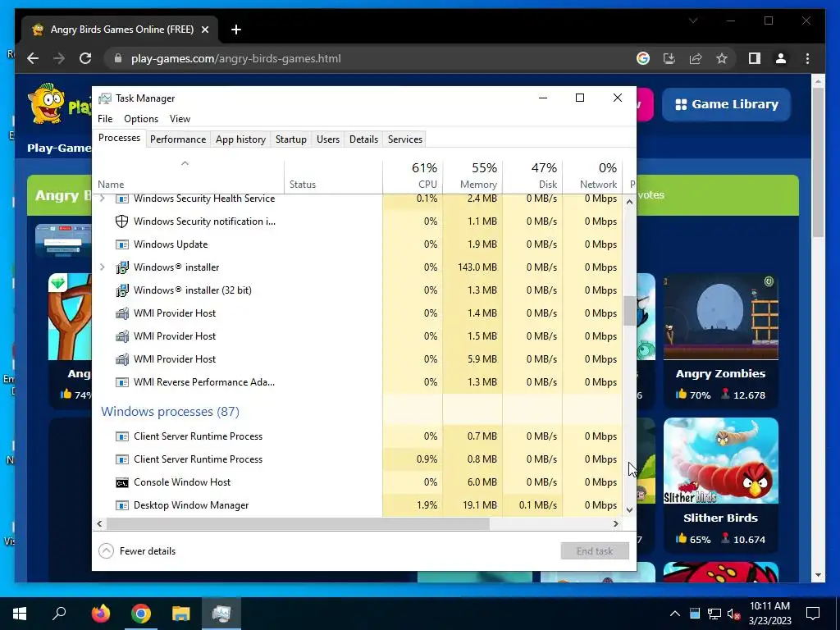840x630 pixels.
Task: Open the Slither Birds game thumbnail
Action: coord(720,461)
